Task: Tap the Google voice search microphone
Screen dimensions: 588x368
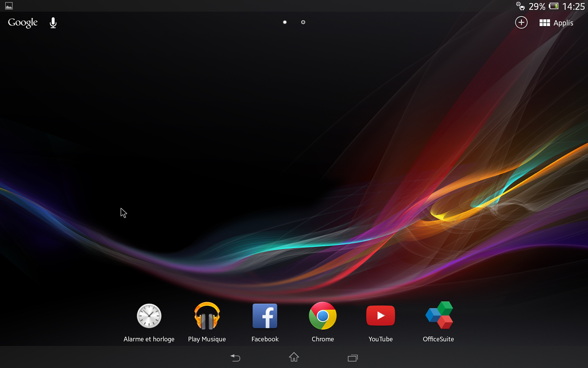Action: [53, 22]
